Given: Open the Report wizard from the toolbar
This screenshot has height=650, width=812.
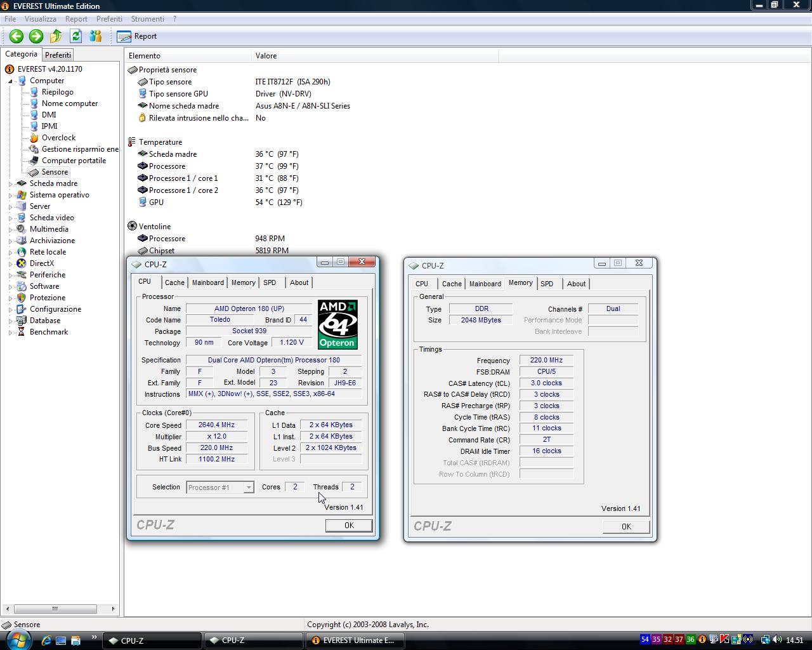Looking at the screenshot, I should (137, 36).
